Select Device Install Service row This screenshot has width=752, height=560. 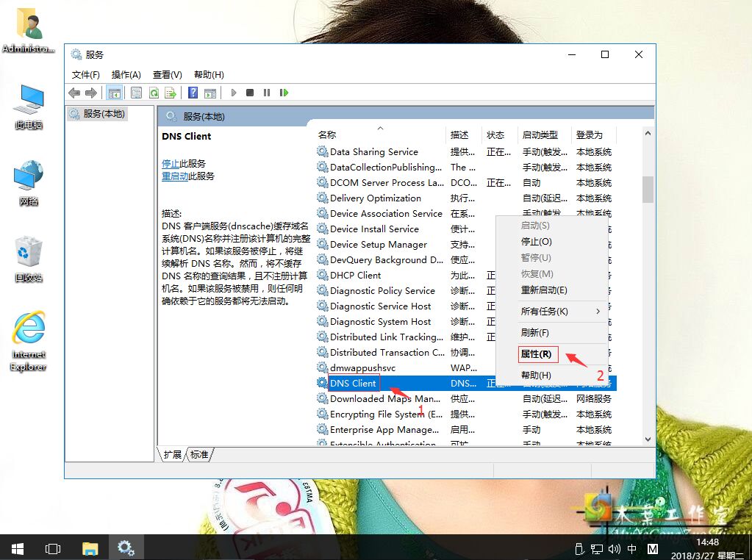click(x=405, y=229)
